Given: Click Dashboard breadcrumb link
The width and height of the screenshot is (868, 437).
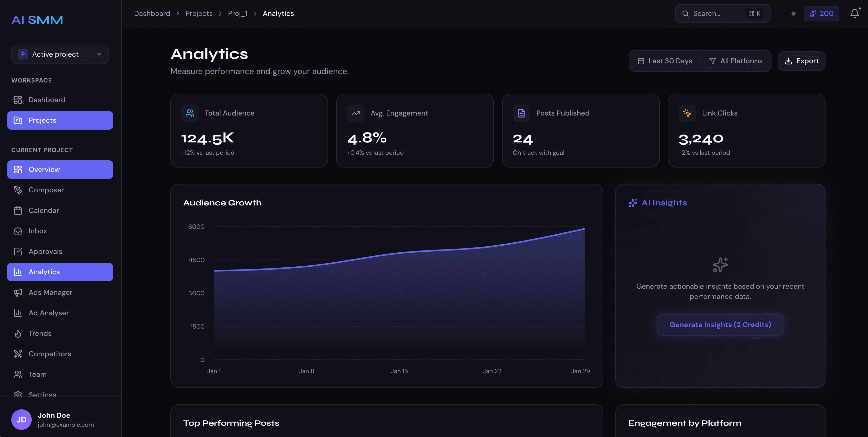Looking at the screenshot, I should tap(152, 14).
